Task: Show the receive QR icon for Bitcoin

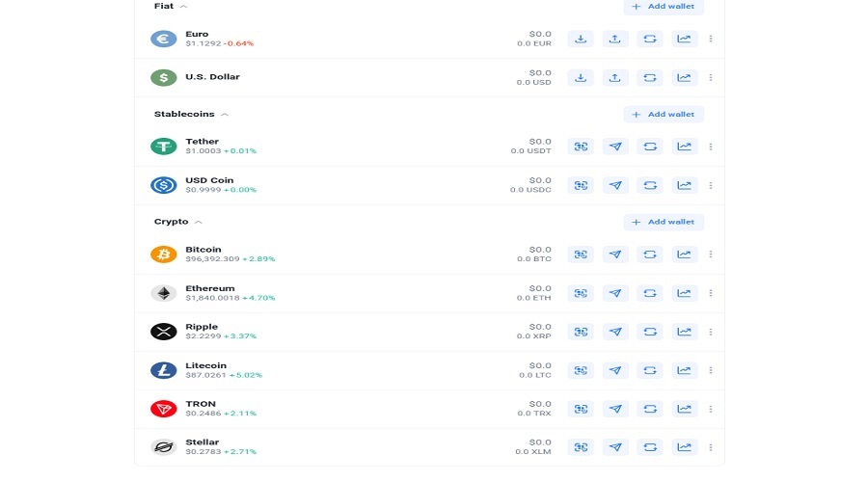Action: click(581, 254)
